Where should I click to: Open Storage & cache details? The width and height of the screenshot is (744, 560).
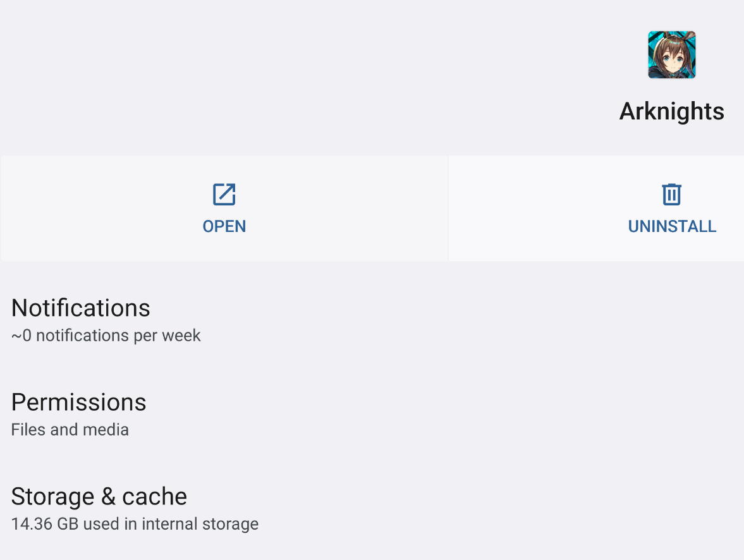pos(372,508)
